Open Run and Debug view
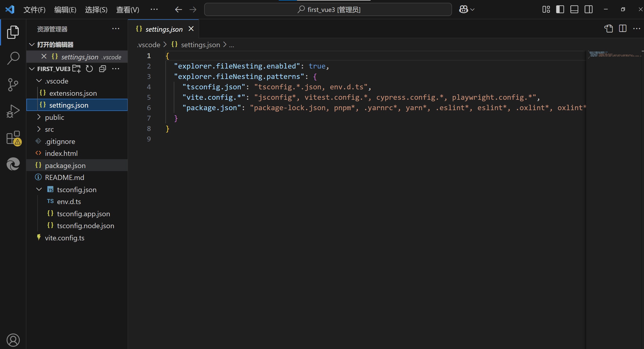 coord(13,111)
